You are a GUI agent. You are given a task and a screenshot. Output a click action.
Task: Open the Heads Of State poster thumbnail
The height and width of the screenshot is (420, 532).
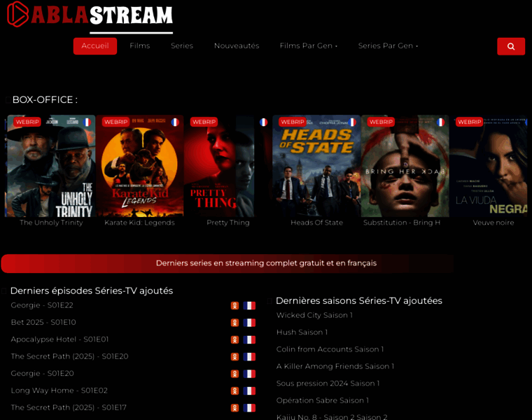click(316, 166)
